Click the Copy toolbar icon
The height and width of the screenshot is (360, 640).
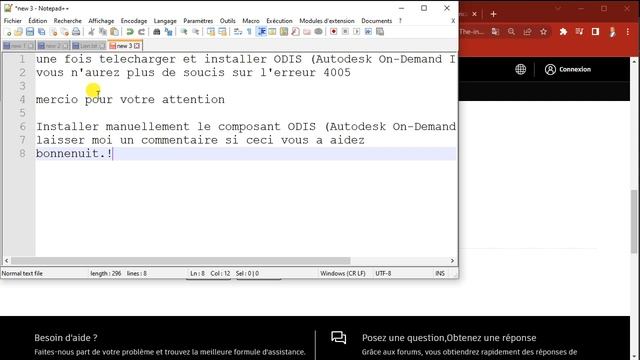[103, 32]
